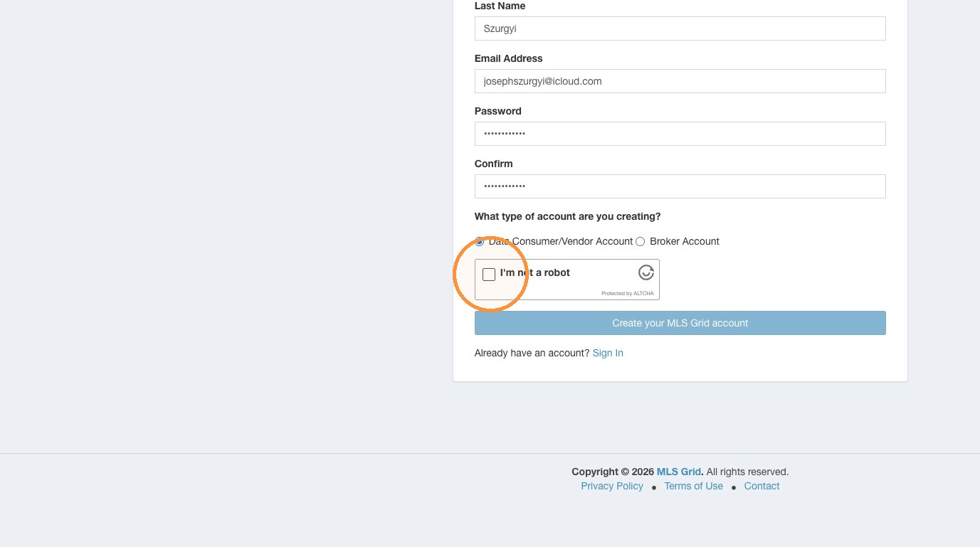
Task: Click the Email Address field label
Action: (x=509, y=58)
